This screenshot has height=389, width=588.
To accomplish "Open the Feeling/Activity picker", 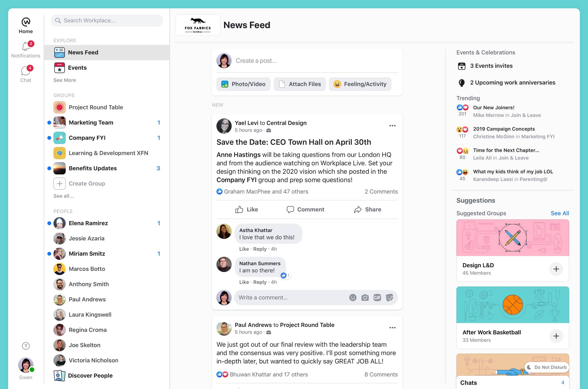I will 360,84.
